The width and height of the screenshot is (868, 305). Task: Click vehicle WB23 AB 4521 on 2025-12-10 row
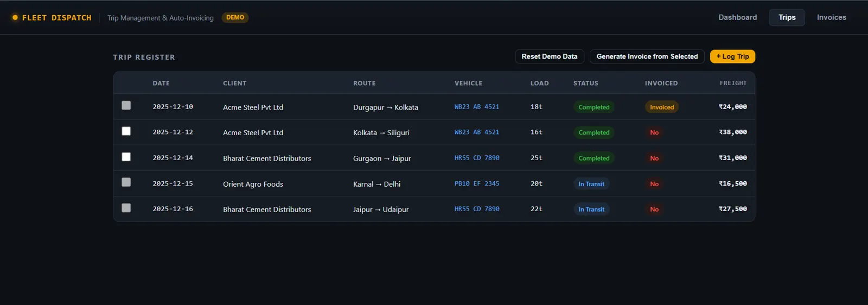point(477,107)
